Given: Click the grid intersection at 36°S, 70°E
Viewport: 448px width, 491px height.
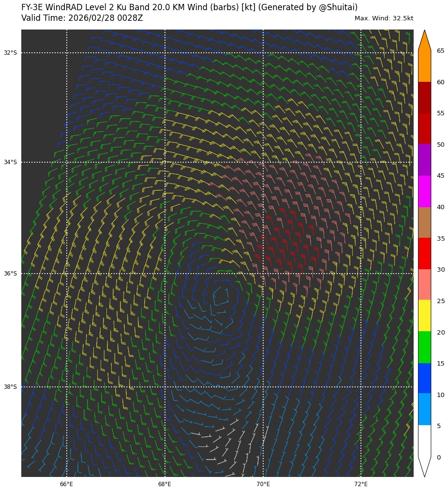Looking at the screenshot, I should [263, 274].
